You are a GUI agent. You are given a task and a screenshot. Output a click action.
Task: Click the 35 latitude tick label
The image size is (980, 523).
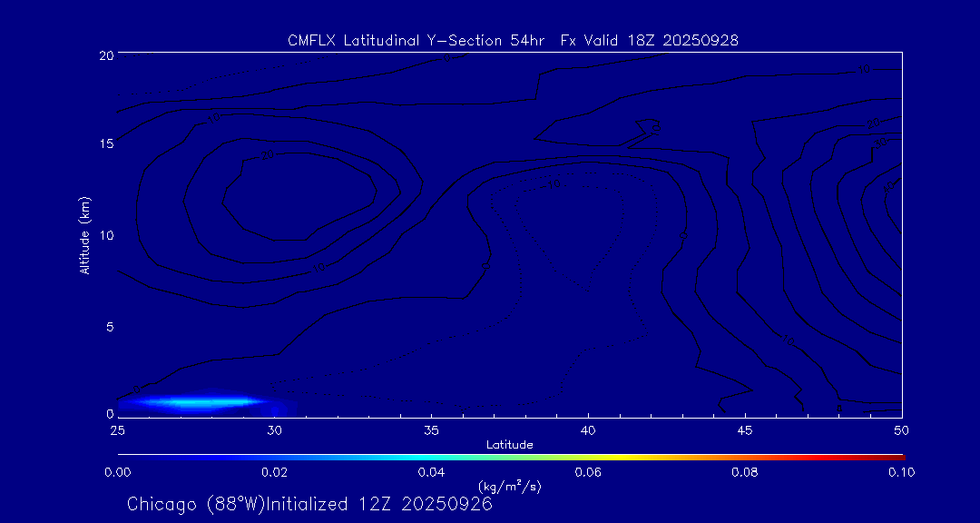tap(431, 429)
